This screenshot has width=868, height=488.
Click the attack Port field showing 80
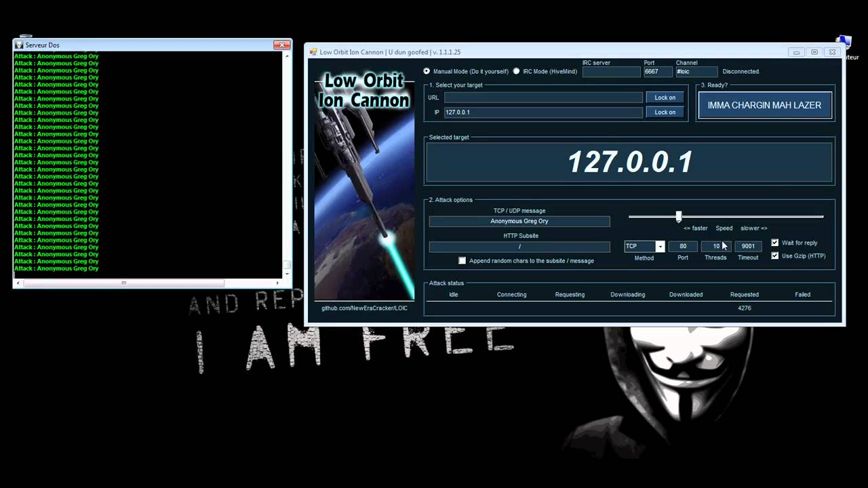[683, 246]
